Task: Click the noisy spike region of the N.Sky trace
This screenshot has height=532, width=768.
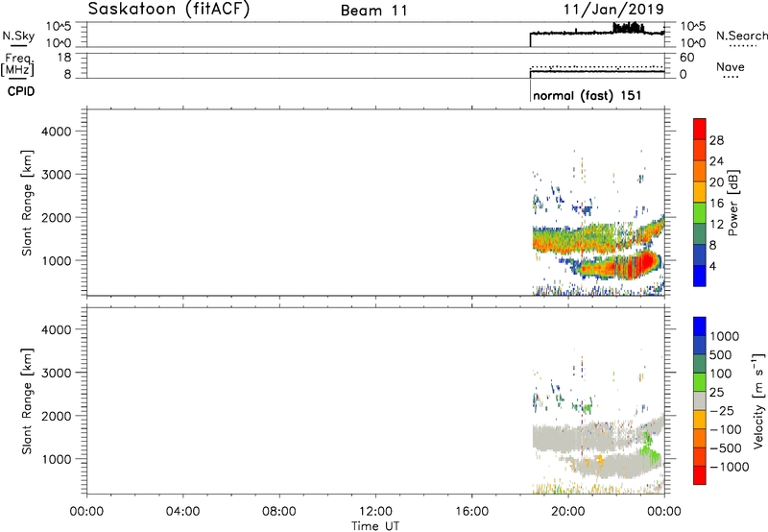Action: 629,28
